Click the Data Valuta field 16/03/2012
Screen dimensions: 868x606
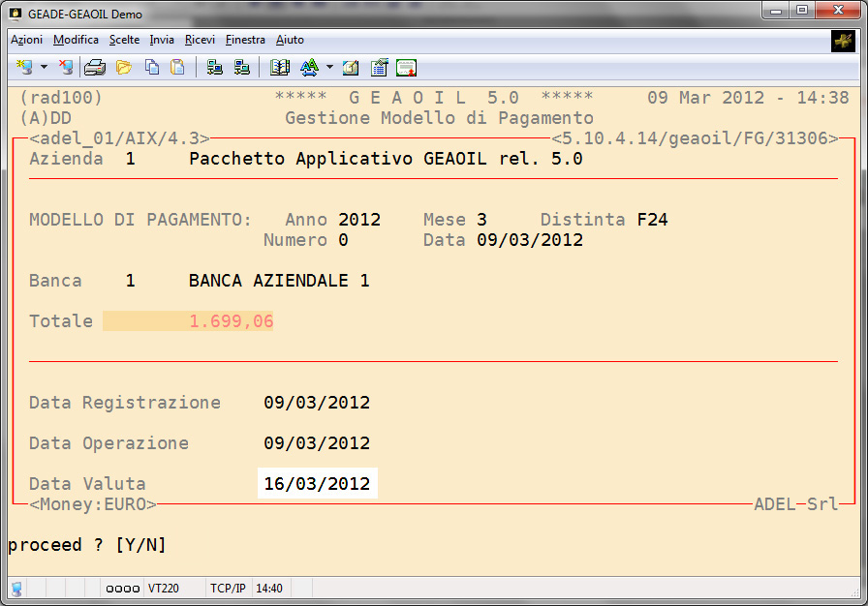317,484
